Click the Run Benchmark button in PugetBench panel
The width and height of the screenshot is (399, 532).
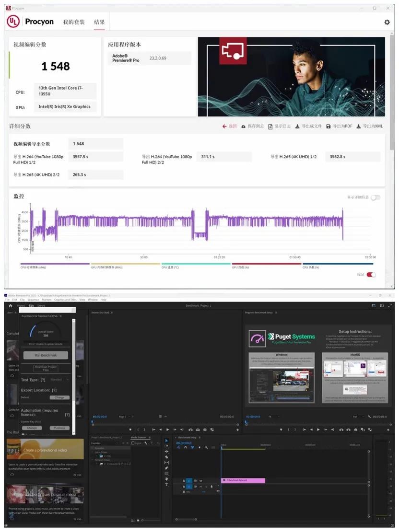tap(46, 355)
